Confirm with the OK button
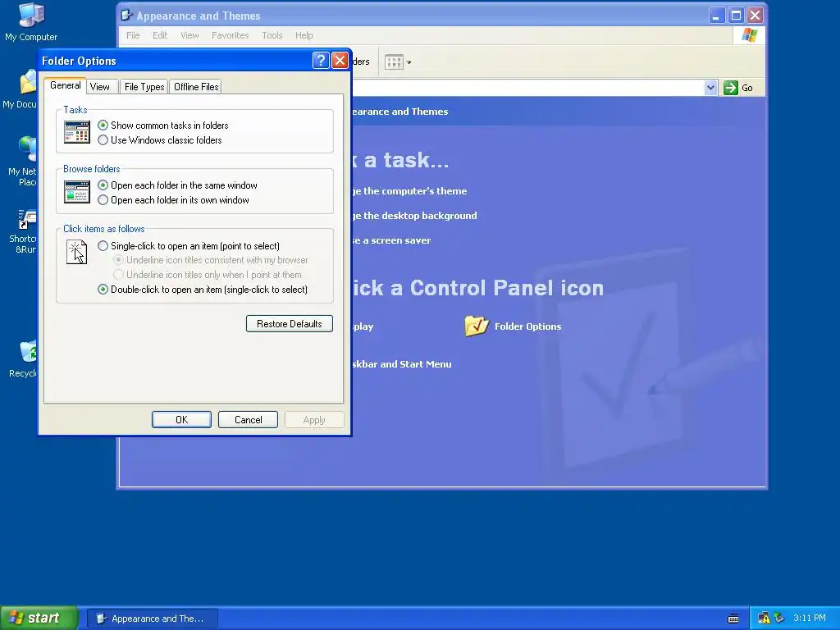Screen dimensions: 840x630 pyautogui.click(x=181, y=420)
